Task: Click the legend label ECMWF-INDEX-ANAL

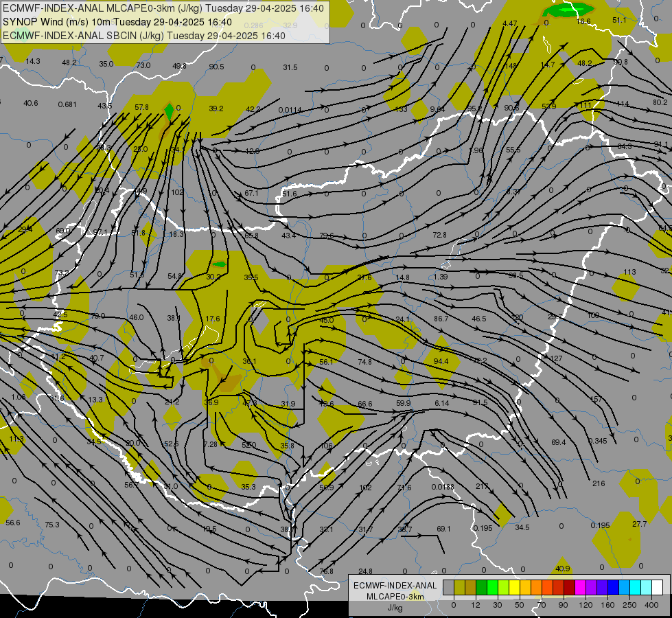Action: point(395,586)
